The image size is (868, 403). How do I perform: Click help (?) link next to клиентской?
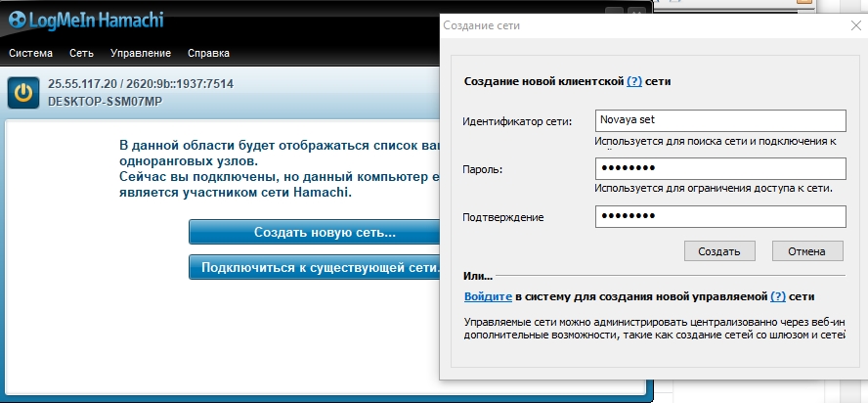coord(634,81)
